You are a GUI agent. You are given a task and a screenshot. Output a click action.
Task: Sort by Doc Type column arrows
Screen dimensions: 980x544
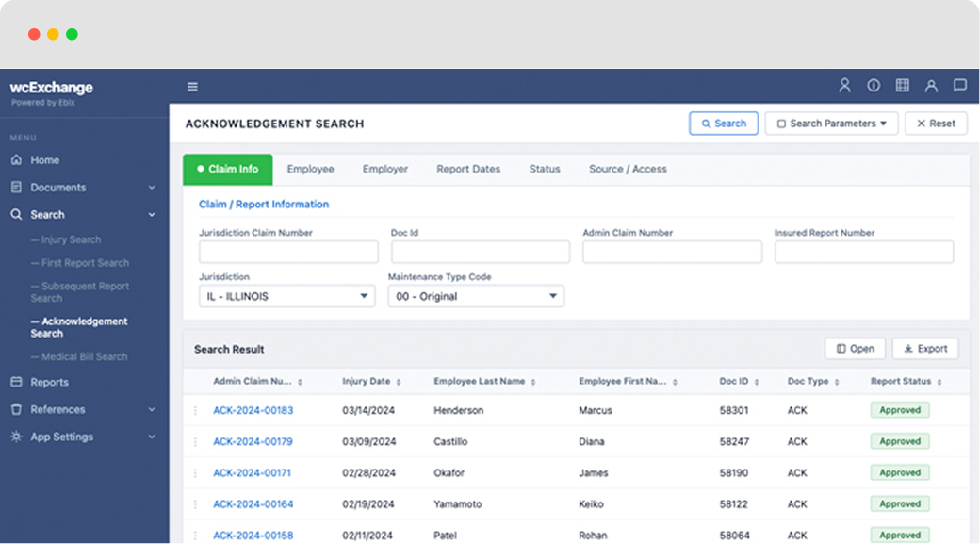pos(837,382)
